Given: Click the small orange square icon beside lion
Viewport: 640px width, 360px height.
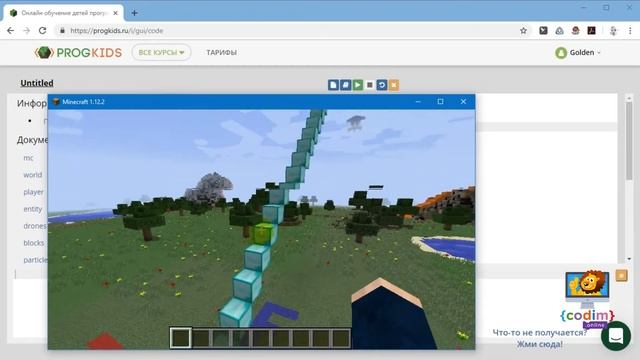Looking at the screenshot, I should pos(621,276).
